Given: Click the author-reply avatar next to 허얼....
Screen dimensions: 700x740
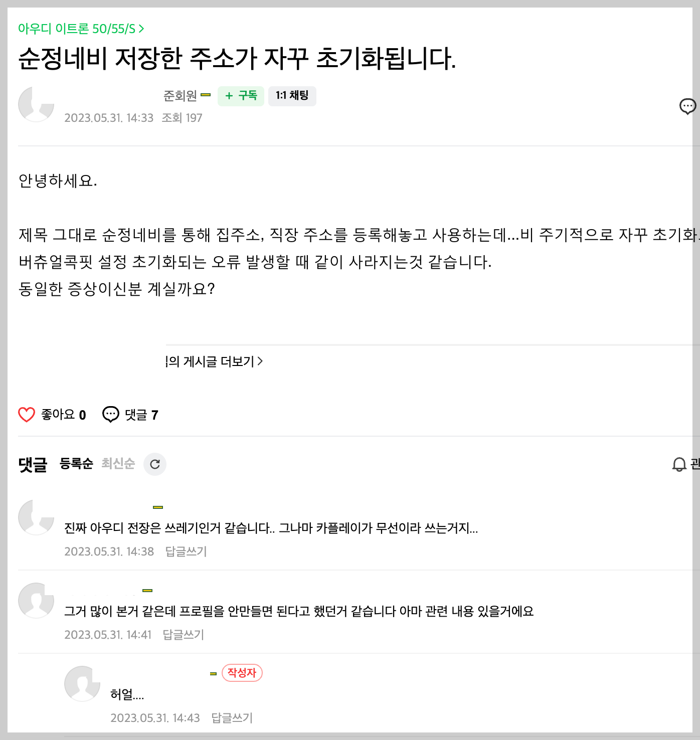Looking at the screenshot, I should coord(82,683).
